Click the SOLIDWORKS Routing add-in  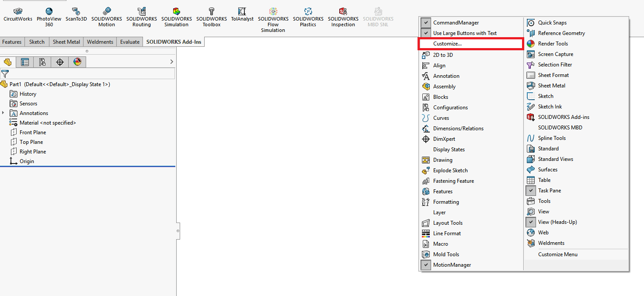pos(142,17)
